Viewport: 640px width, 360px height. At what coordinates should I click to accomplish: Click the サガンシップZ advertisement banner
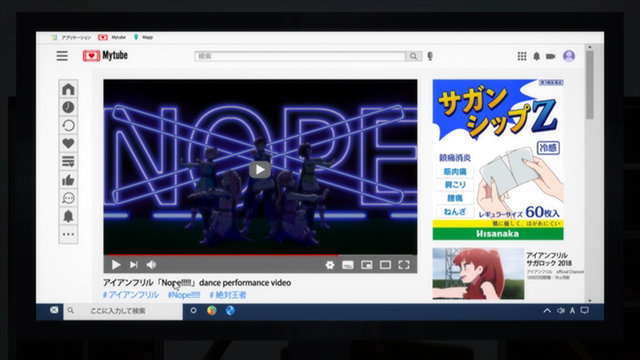click(498, 160)
